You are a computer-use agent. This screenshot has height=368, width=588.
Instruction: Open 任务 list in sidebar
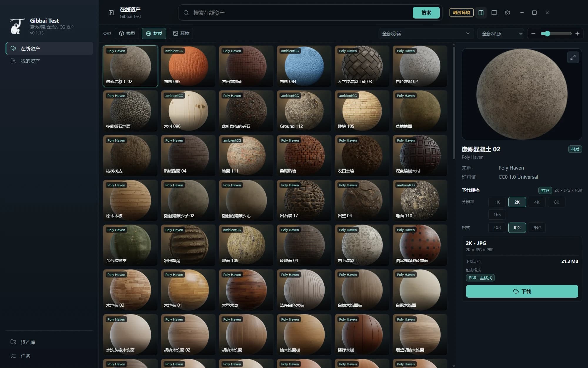(x=49, y=356)
